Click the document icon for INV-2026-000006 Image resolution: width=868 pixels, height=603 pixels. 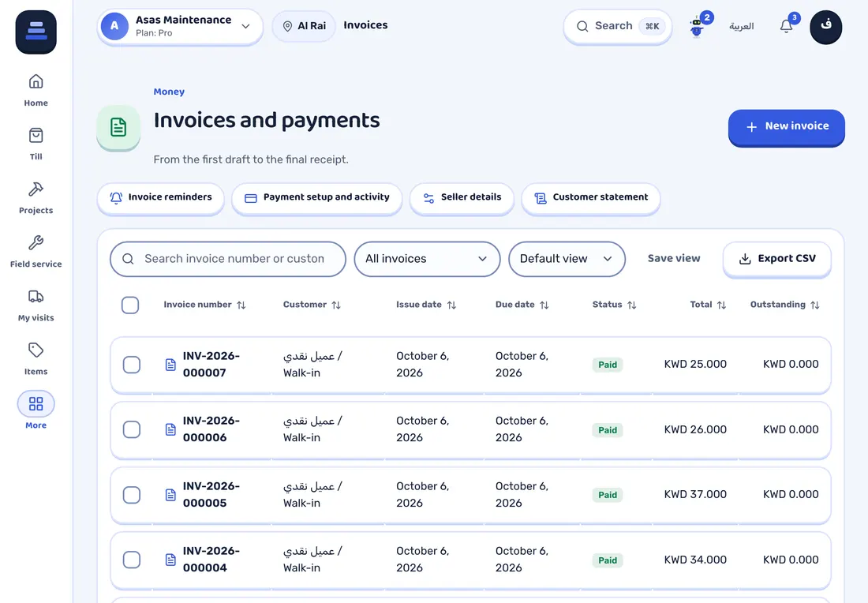pos(171,429)
